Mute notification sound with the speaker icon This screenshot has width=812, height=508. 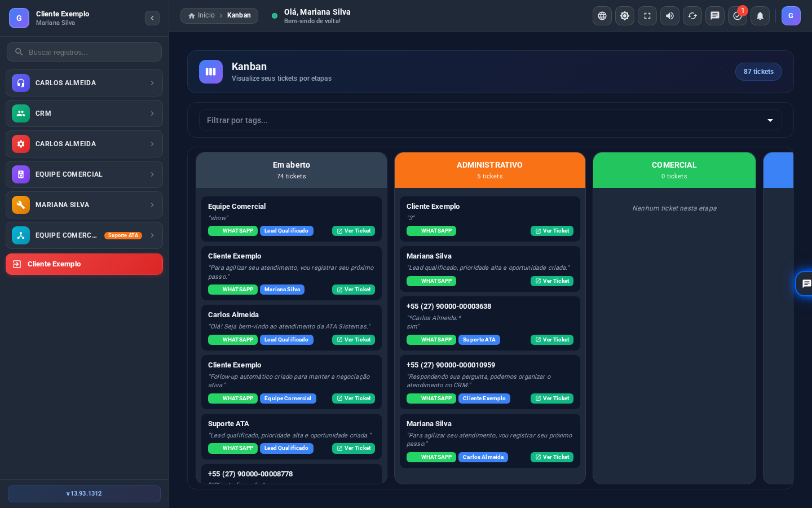pyautogui.click(x=670, y=16)
